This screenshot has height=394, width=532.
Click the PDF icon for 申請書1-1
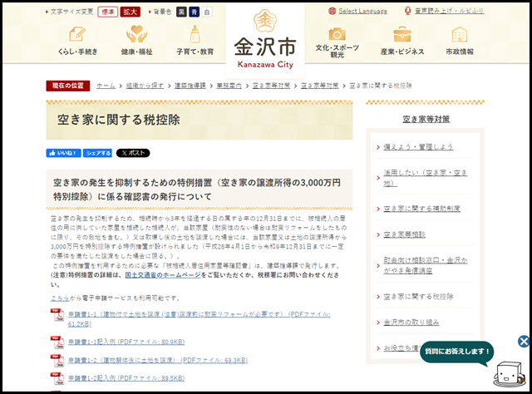click(57, 314)
